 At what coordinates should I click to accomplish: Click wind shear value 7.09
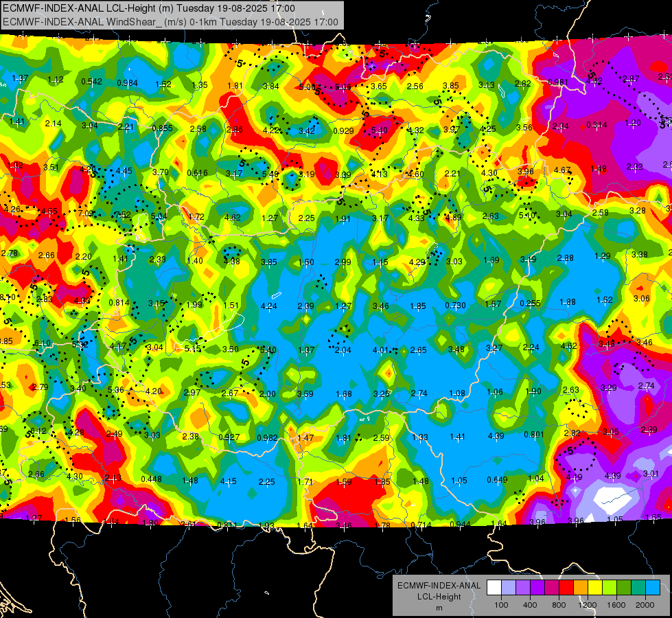[86, 213]
